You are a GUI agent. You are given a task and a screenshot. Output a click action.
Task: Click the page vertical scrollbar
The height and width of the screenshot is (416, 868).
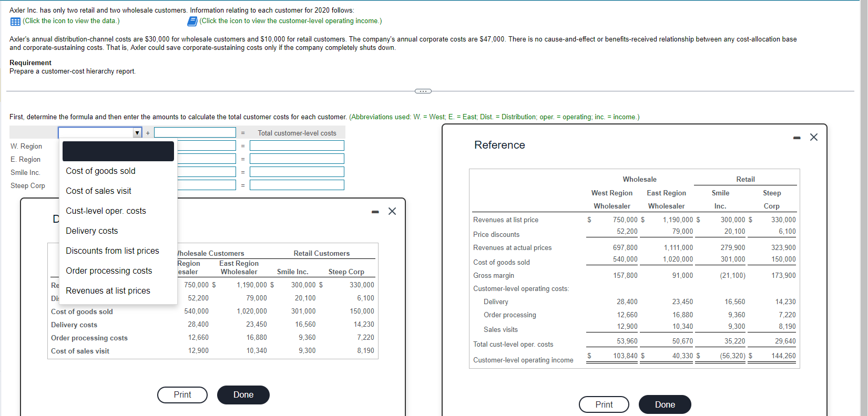(863, 208)
